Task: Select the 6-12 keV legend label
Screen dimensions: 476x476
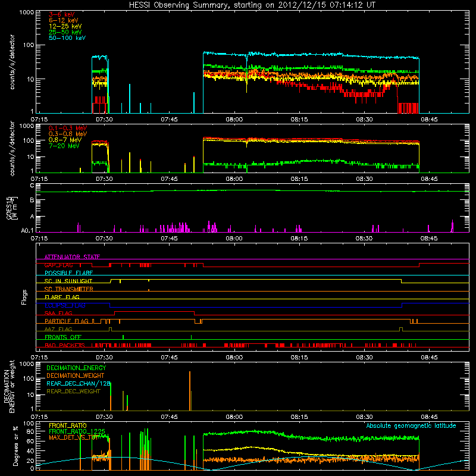Action: click(x=64, y=20)
